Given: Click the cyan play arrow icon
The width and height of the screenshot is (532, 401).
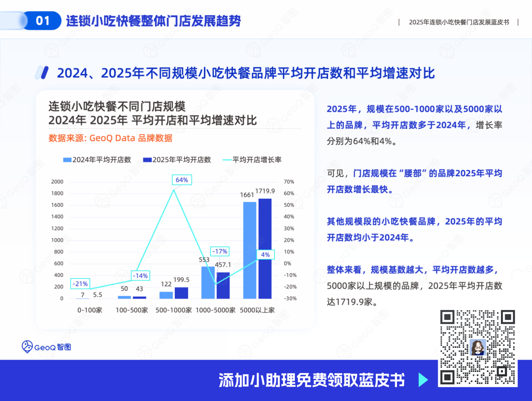Looking at the screenshot, I should pyautogui.click(x=423, y=380).
